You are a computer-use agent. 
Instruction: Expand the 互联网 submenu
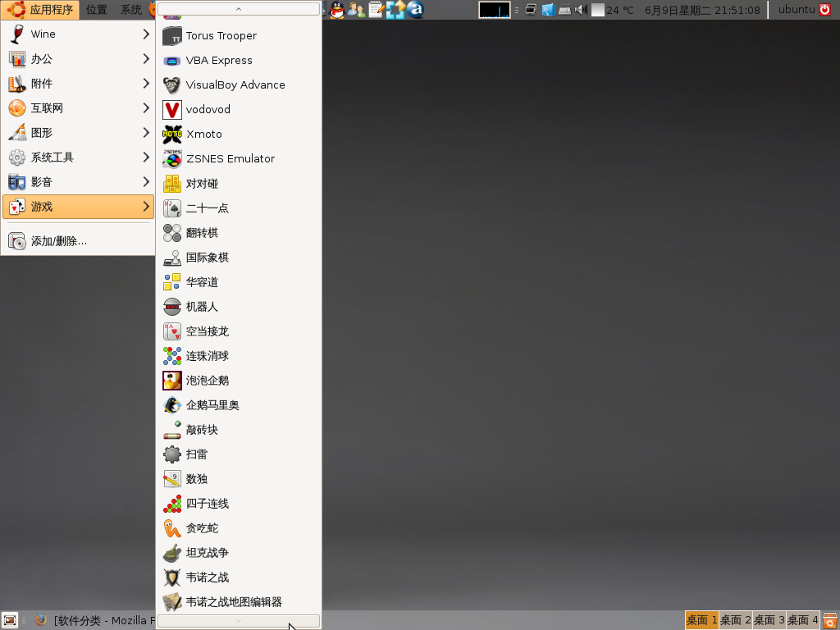78,107
